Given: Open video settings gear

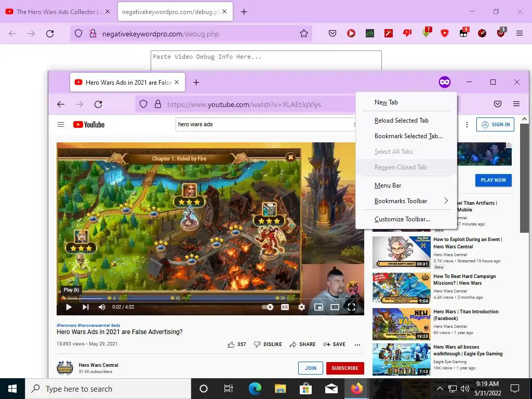Looking at the screenshot, I should pos(302,307).
